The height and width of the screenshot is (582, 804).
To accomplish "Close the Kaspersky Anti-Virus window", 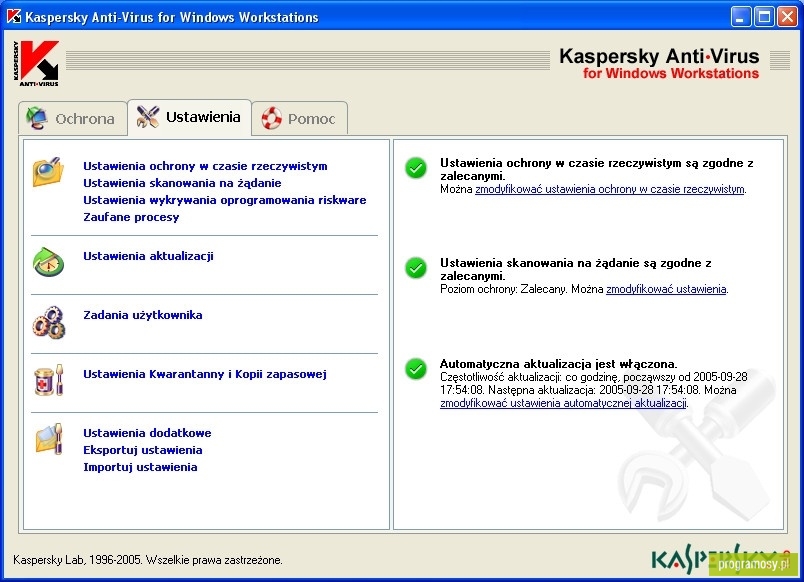I will point(787,17).
